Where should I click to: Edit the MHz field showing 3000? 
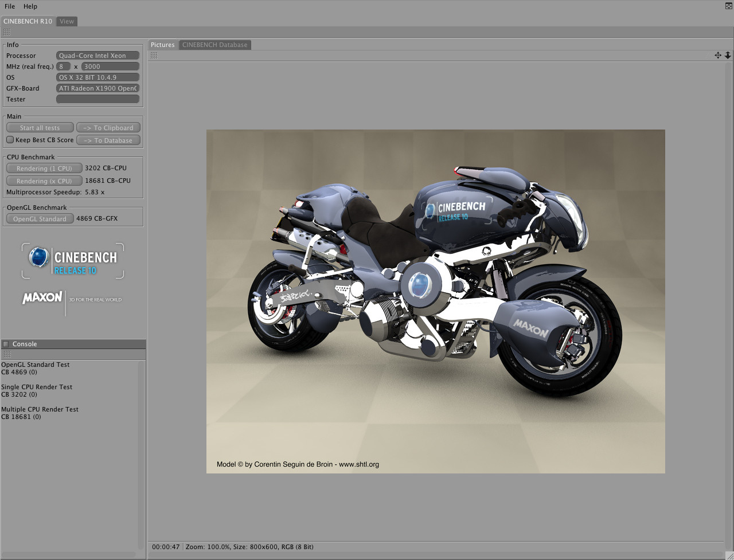111,66
